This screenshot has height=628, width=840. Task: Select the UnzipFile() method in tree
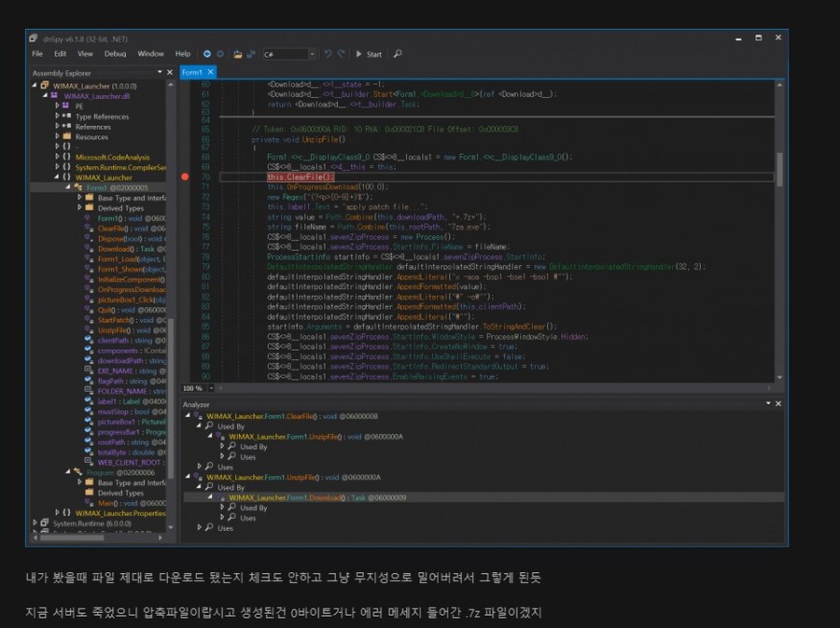pyautogui.click(x=131, y=330)
